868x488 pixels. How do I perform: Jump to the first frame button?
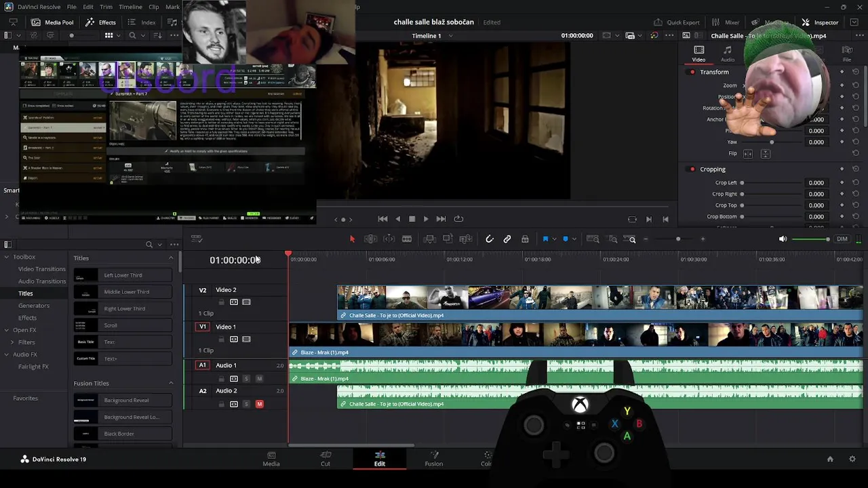click(x=382, y=219)
